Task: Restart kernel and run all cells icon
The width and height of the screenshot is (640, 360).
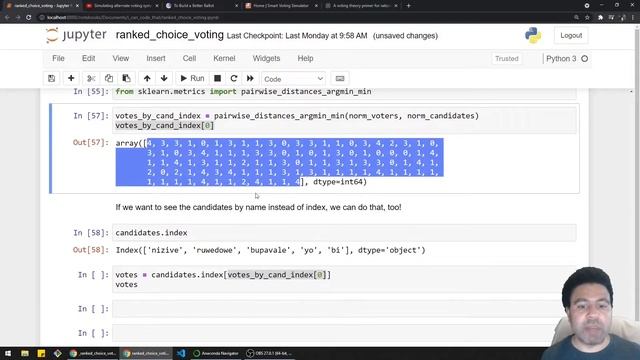Action: pyautogui.click(x=250, y=78)
